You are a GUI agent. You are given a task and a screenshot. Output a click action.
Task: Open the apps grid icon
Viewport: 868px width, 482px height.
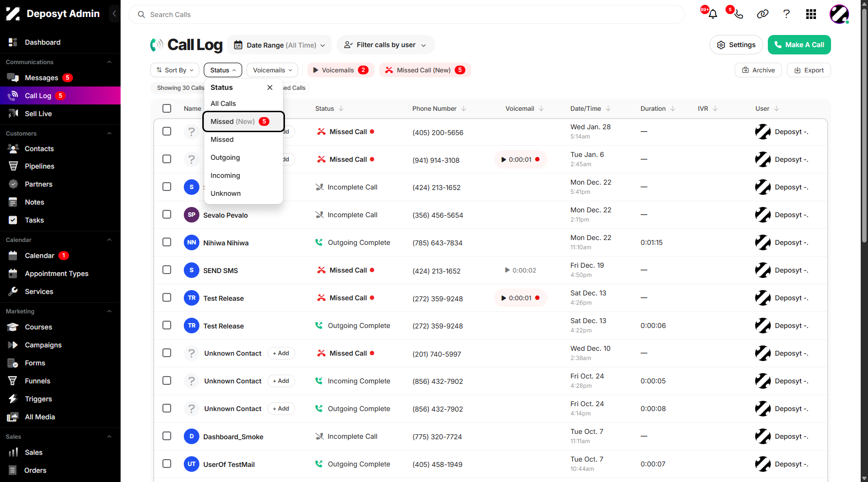click(x=811, y=14)
